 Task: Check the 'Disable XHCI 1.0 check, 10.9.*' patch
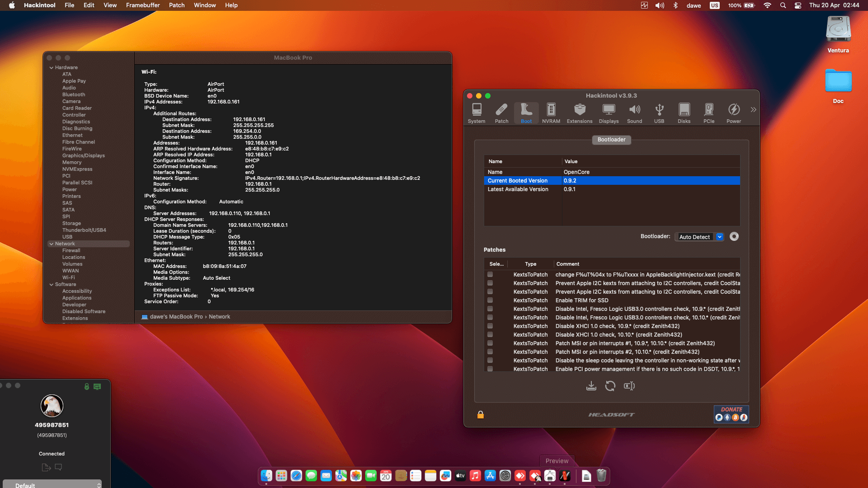(491, 326)
